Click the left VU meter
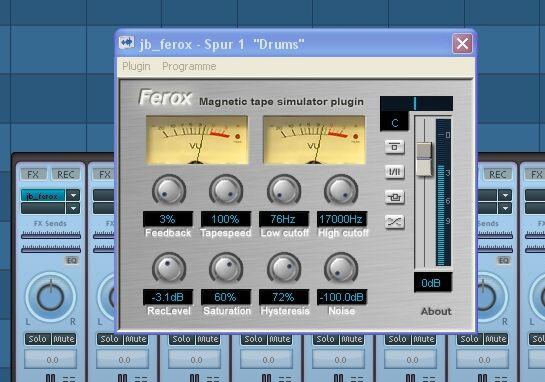 (x=197, y=140)
